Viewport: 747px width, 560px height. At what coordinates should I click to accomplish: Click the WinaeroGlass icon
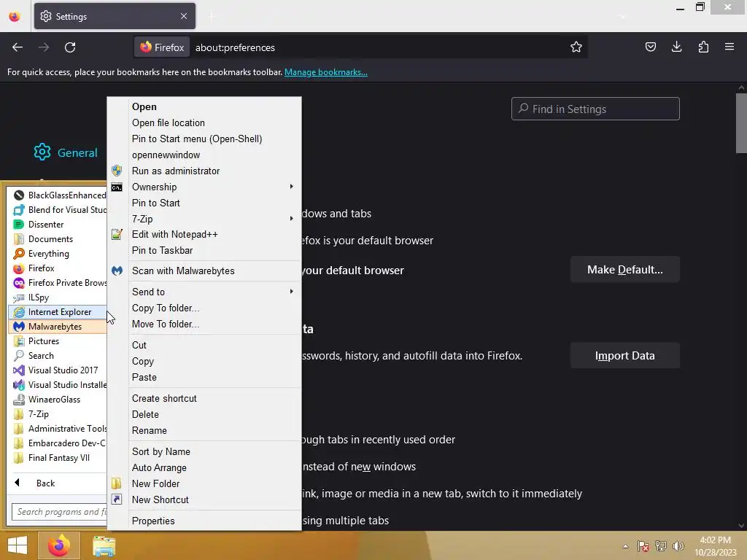click(18, 400)
